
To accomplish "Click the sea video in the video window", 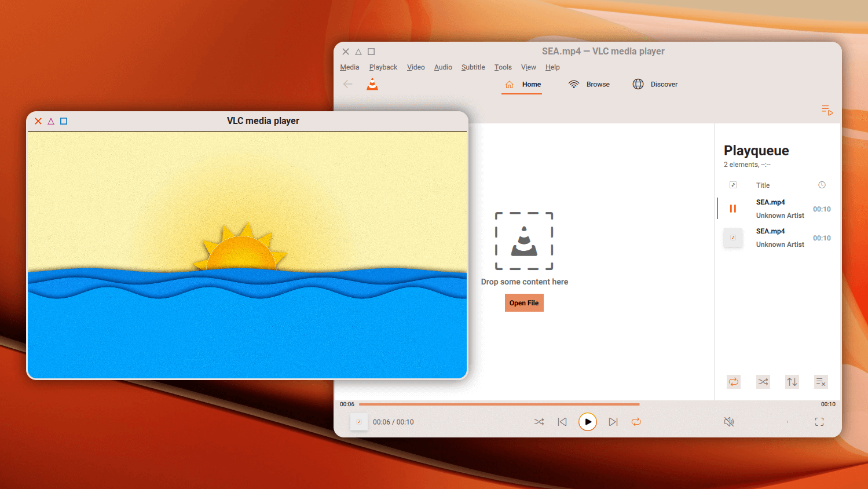I will (247, 255).
